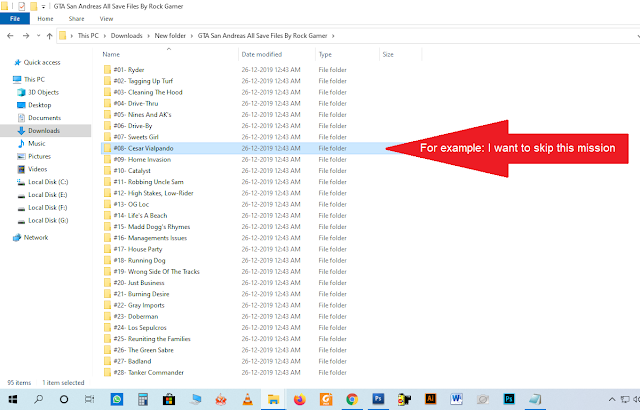This screenshot has width=640, height=410.
Task: Click folder icon of '#08- Cesar Vialpando'
Action: tap(107, 148)
